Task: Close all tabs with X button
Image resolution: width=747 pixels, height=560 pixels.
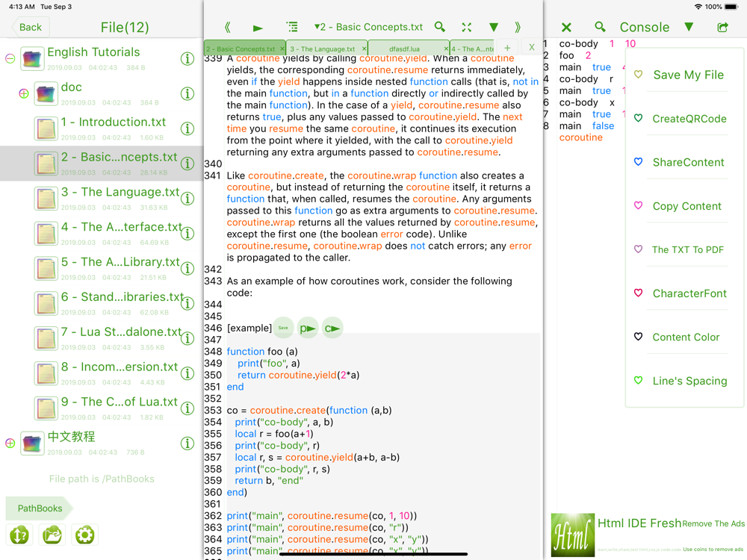Action: [532, 47]
